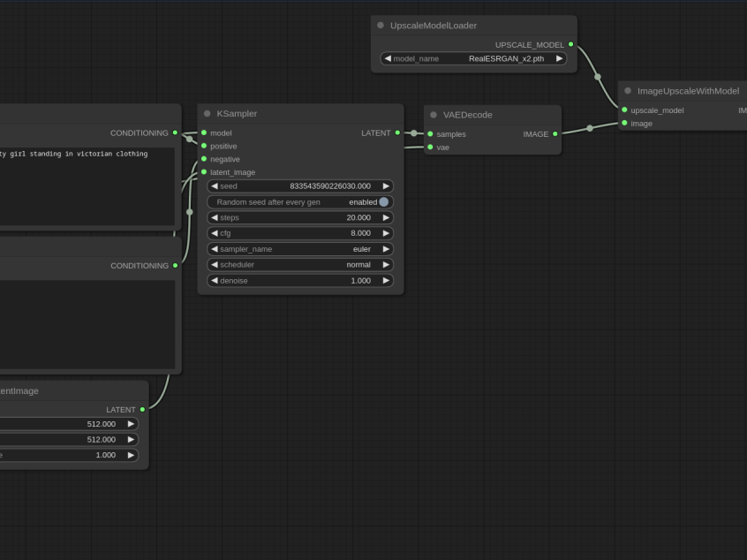
Task: Switch to next sampler_name with right arrow
Action: pos(386,249)
